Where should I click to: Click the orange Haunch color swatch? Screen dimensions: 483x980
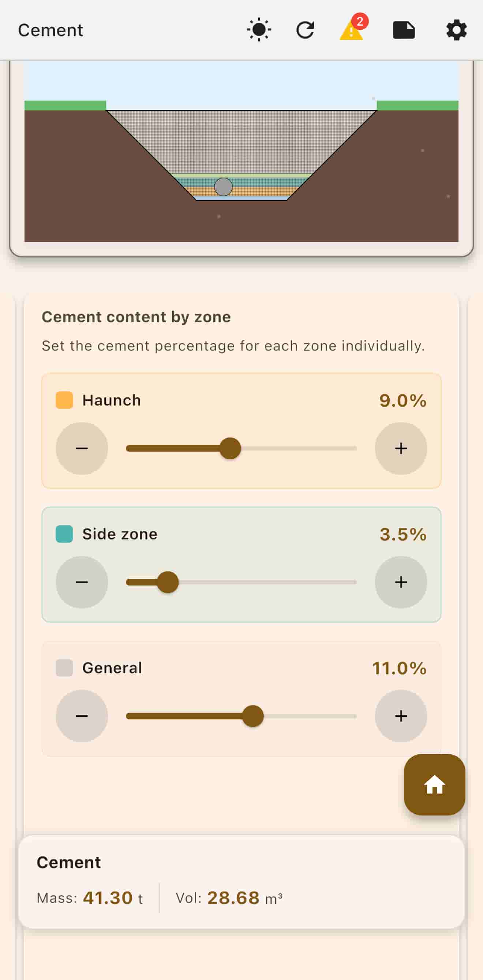64,400
